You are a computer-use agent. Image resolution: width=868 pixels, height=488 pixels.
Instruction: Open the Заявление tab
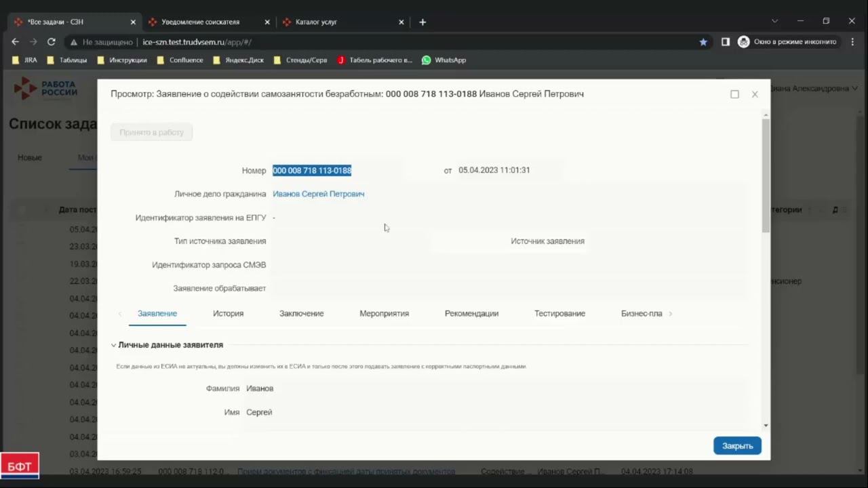[x=157, y=314]
